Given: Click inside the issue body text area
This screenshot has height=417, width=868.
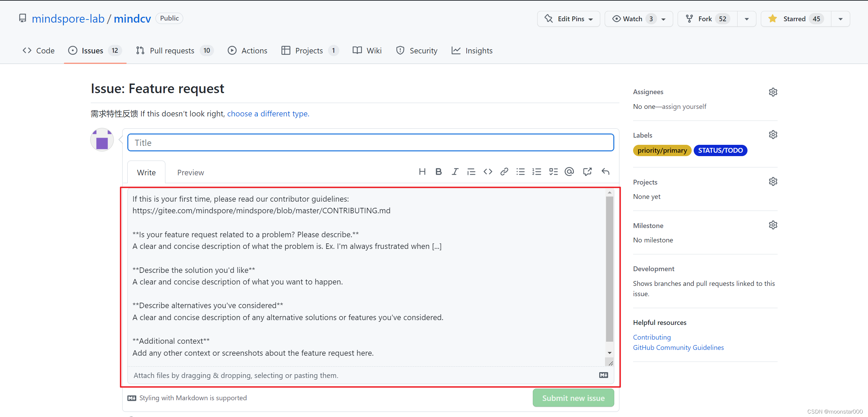Looking at the screenshot, I should click(366, 277).
